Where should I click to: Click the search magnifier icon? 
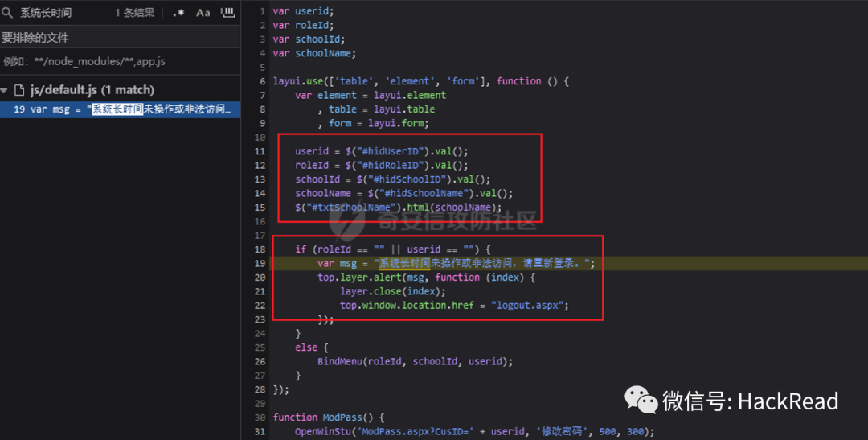point(7,12)
